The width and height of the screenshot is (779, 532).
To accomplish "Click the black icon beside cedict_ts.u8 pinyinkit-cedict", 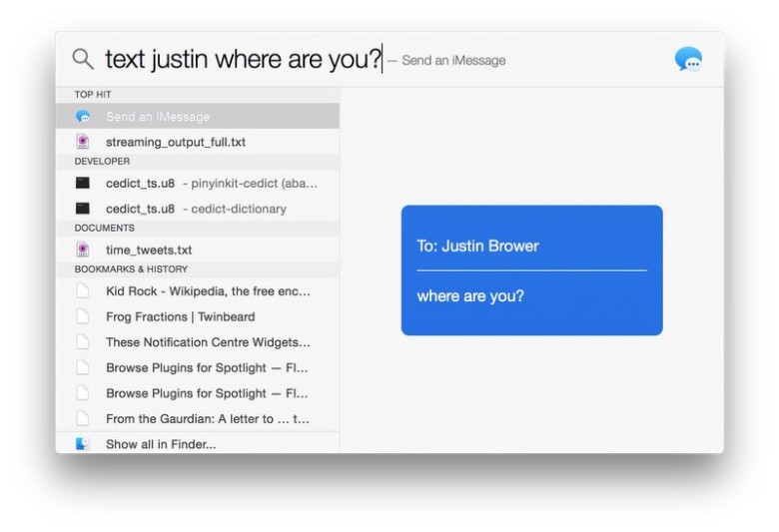I will [83, 184].
